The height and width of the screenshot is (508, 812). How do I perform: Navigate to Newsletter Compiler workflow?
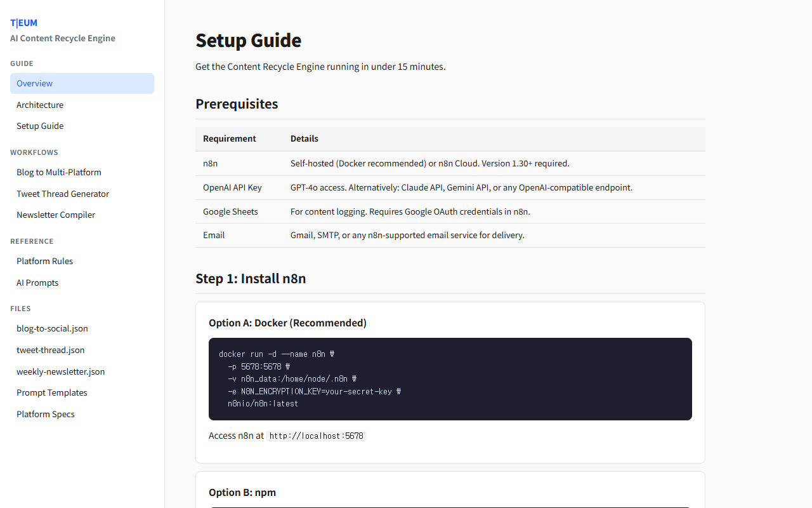[x=56, y=215]
